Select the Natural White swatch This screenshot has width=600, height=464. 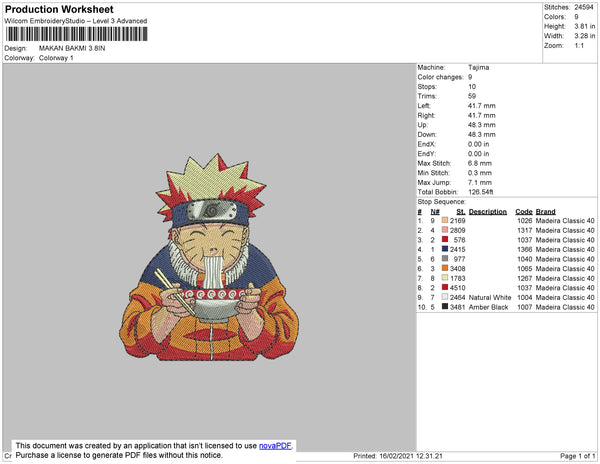[x=445, y=297]
